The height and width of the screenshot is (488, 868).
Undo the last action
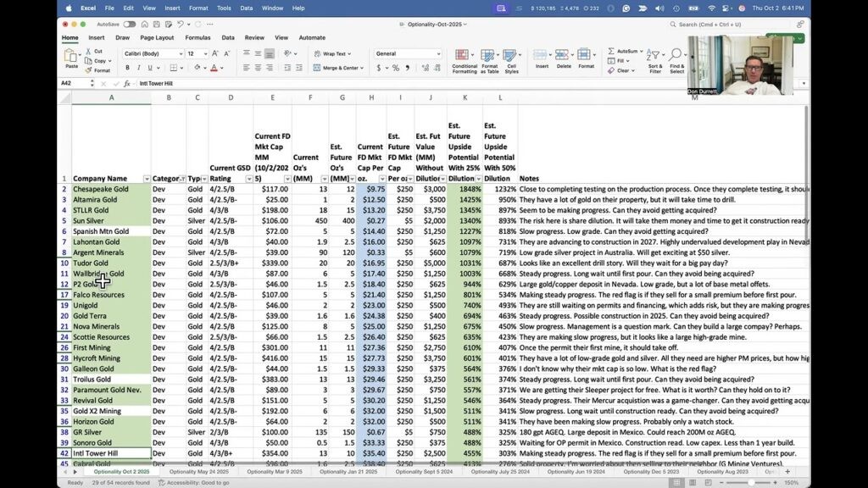181,25
